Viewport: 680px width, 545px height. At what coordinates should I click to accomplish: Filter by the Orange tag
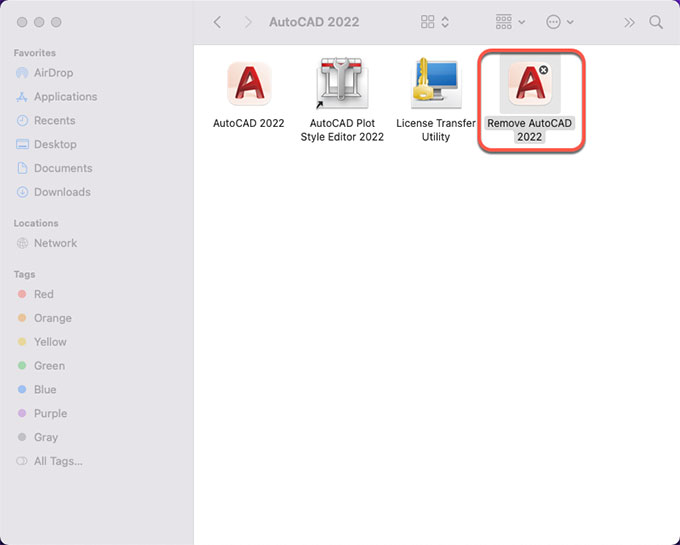(x=44, y=318)
